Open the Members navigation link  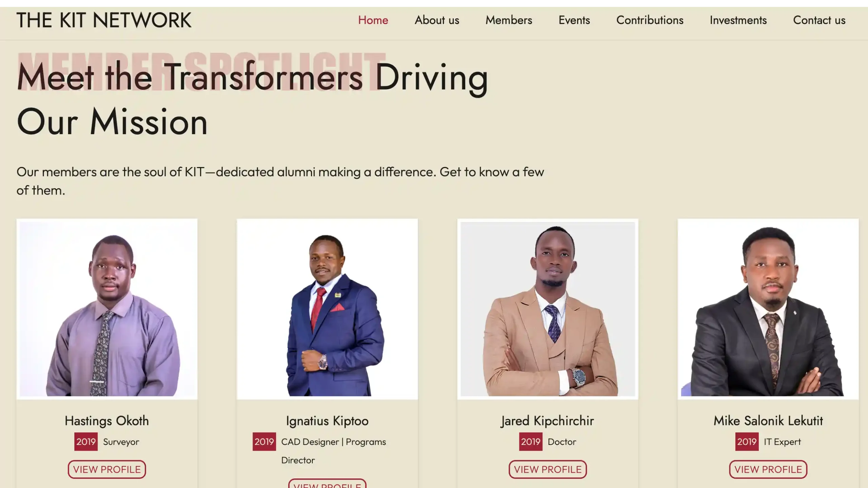[x=509, y=20]
